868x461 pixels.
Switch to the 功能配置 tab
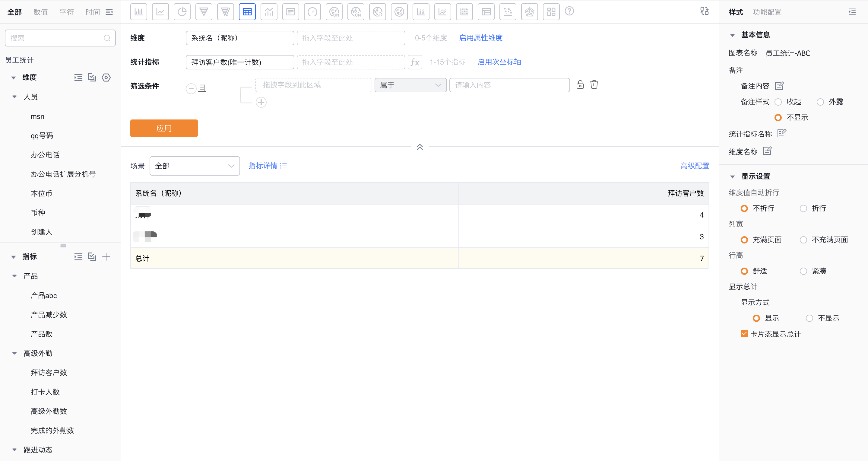(767, 12)
